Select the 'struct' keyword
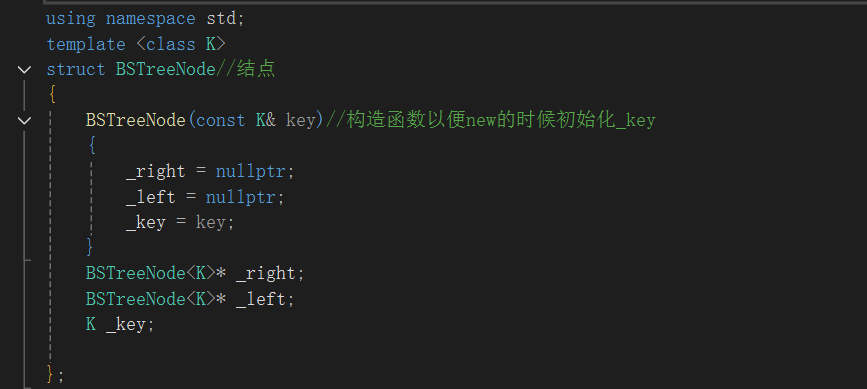Image resolution: width=867 pixels, height=389 pixels. coord(76,70)
